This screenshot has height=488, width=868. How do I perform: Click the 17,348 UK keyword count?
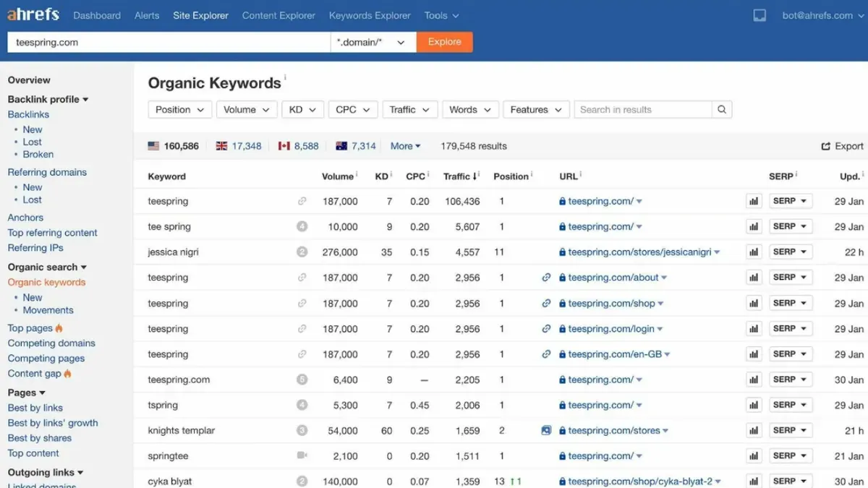[x=247, y=146]
